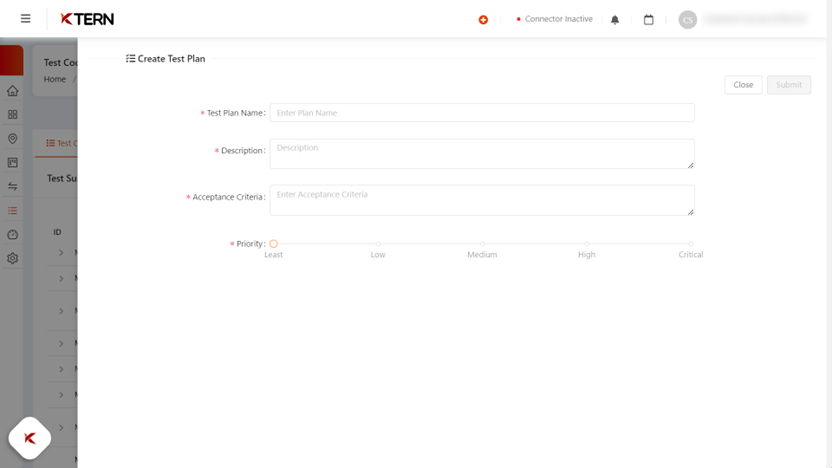The height and width of the screenshot is (468, 832).
Task: Expand the fifth table row chevron
Action: pyautogui.click(x=61, y=369)
